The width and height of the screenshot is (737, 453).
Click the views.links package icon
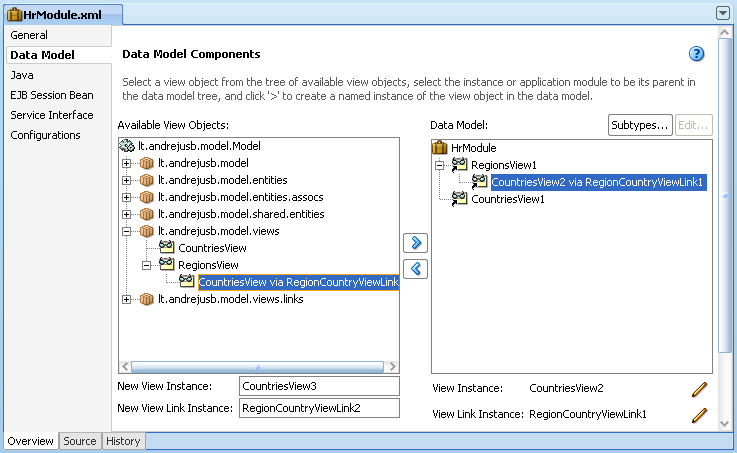147,299
